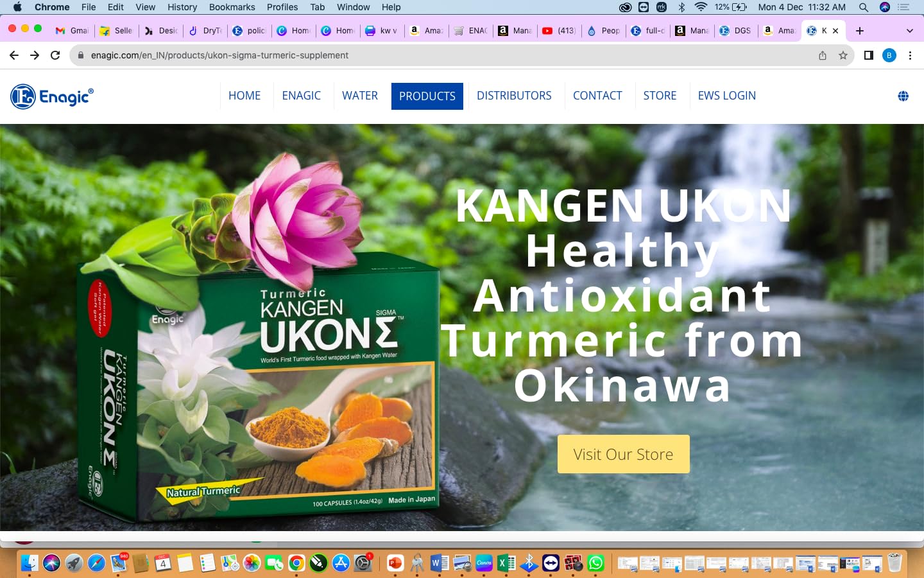Open the Bookmarks menu
Viewport: 924px width, 578px height.
pyautogui.click(x=232, y=7)
